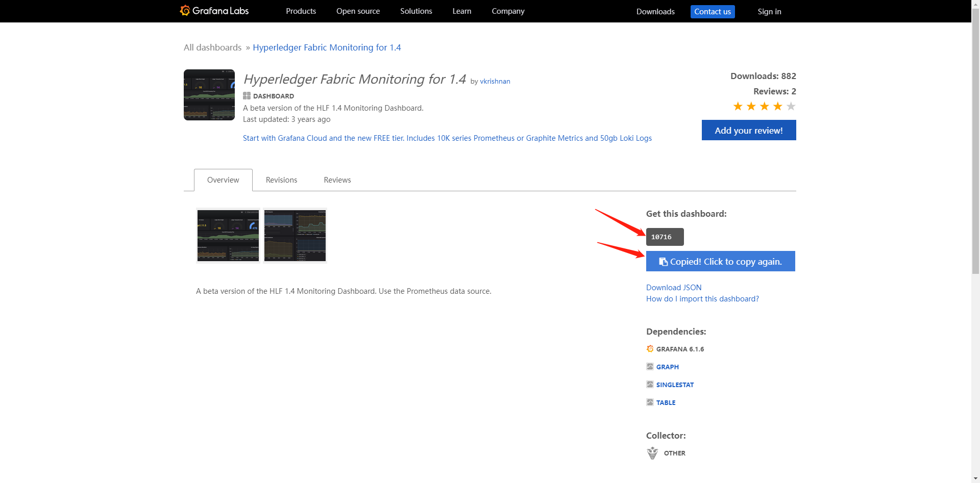Click Hyperledger Fabric Monitoring breadcrumb link
This screenshot has height=483, width=980.
point(327,47)
